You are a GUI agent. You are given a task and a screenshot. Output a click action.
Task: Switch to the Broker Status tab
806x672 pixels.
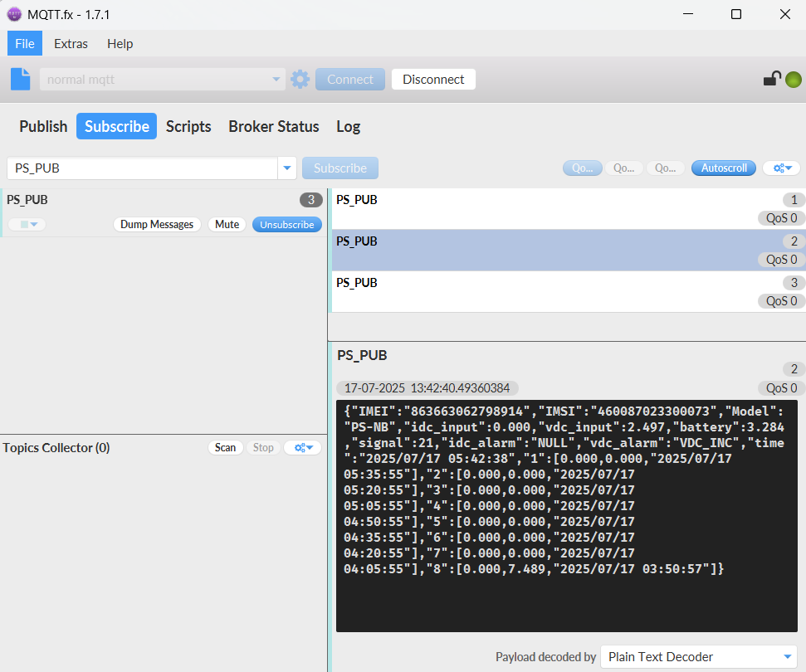tap(274, 126)
